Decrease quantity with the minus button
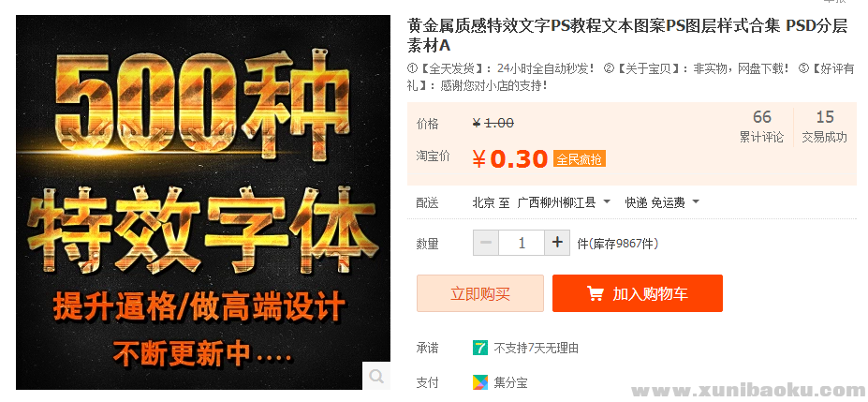868x402 pixels. pyautogui.click(x=486, y=243)
